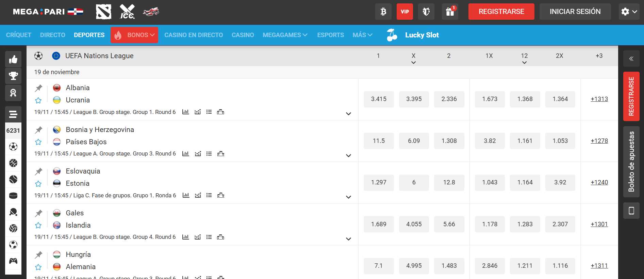Screen dimensions: 644x279
Task: Expand Albania vs Ucrania markets chevron
Action: (348, 114)
